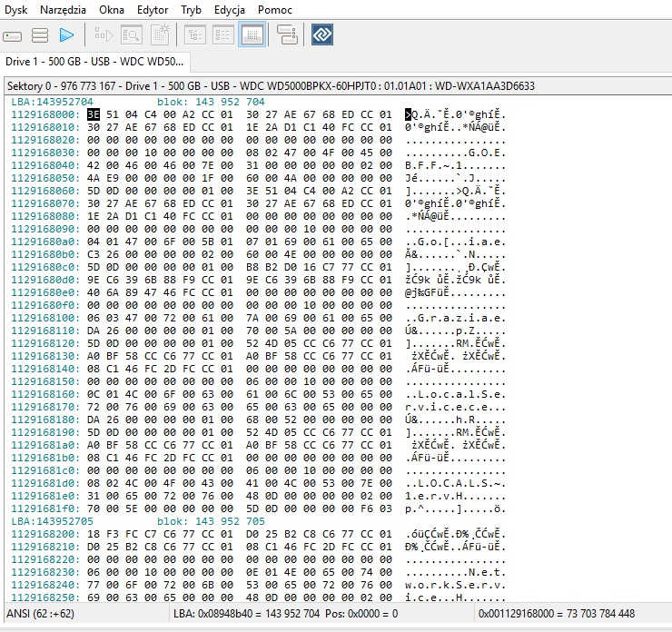Screen dimensions: 672x632
Task: Click offset 1129168060 address
Action: pos(45,191)
